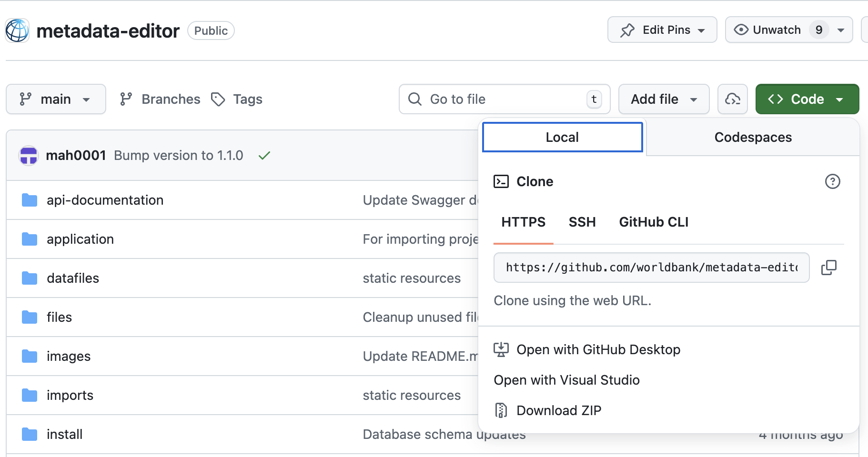Select Open with Visual Studio

[x=566, y=380]
